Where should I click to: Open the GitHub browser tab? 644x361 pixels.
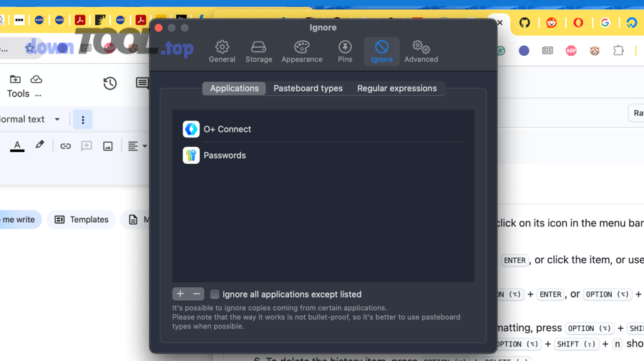pyautogui.click(x=525, y=23)
